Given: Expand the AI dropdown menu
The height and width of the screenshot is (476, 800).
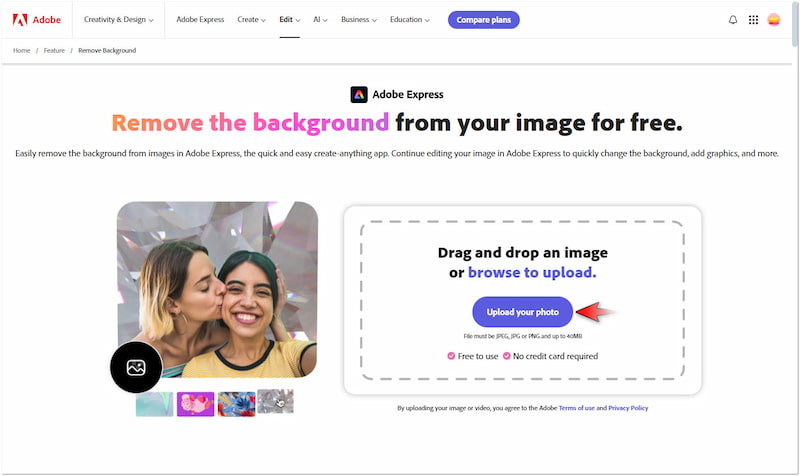Looking at the screenshot, I should 320,19.
